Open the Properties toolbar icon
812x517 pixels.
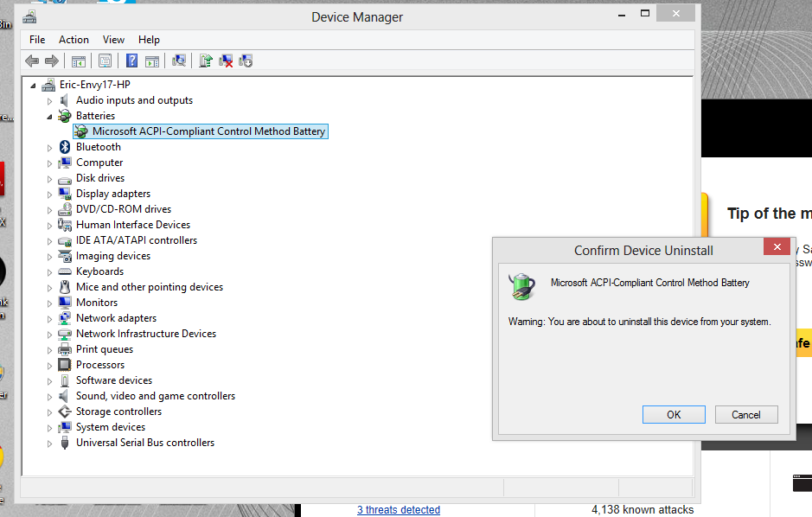(x=105, y=61)
